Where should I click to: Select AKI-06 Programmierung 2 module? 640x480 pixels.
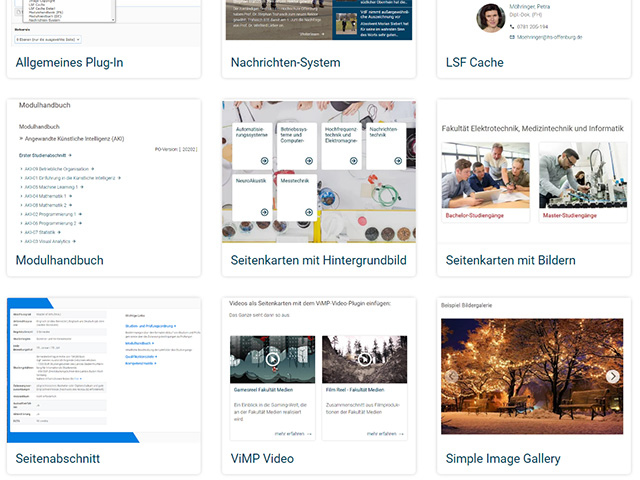[53, 223]
